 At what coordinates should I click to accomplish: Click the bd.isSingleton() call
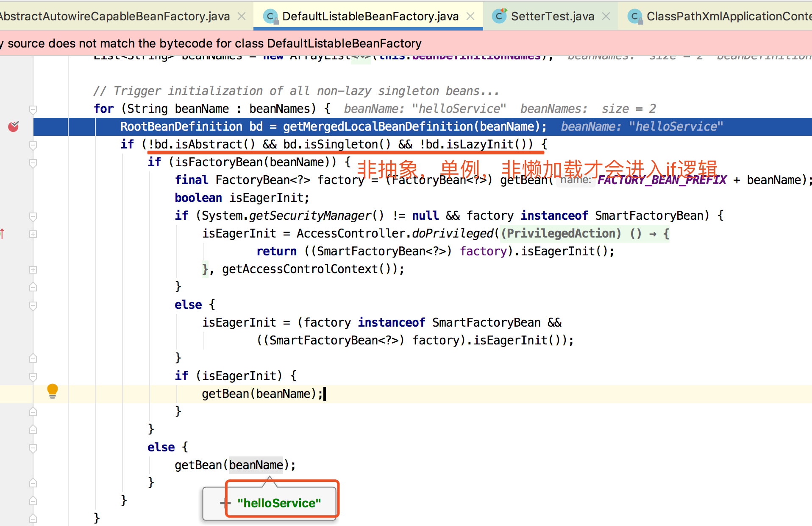tap(337, 145)
